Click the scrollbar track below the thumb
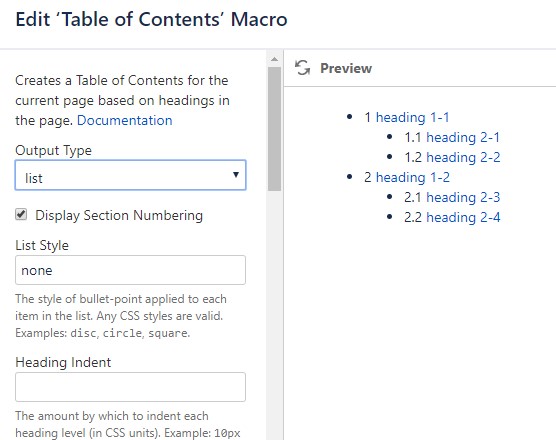The height and width of the screenshot is (440, 556). click(274, 316)
